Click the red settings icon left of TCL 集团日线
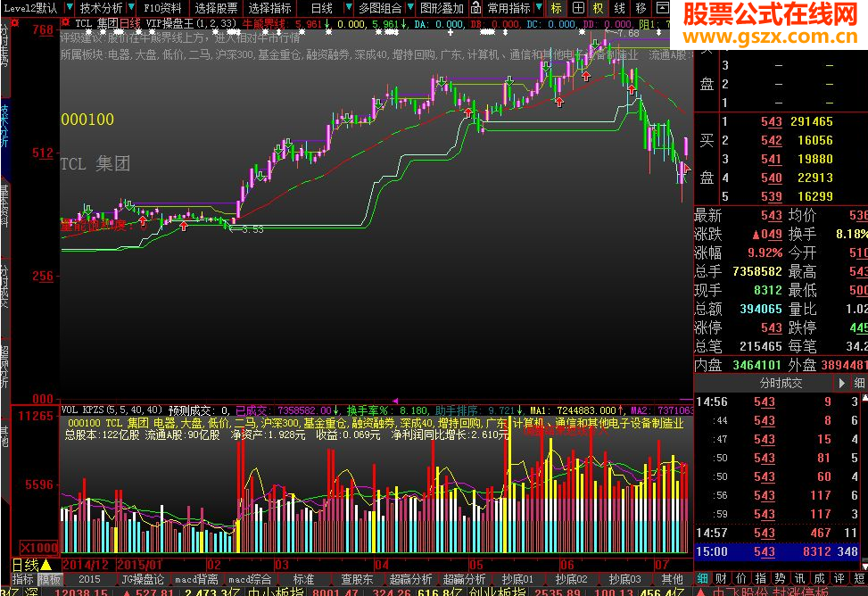Viewport: 868px width, 596px height. pyautogui.click(x=66, y=22)
